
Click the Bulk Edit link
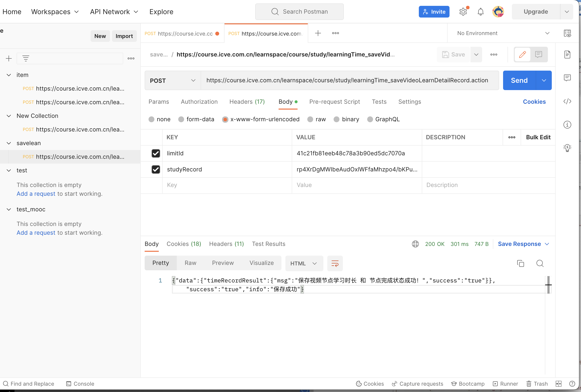538,137
